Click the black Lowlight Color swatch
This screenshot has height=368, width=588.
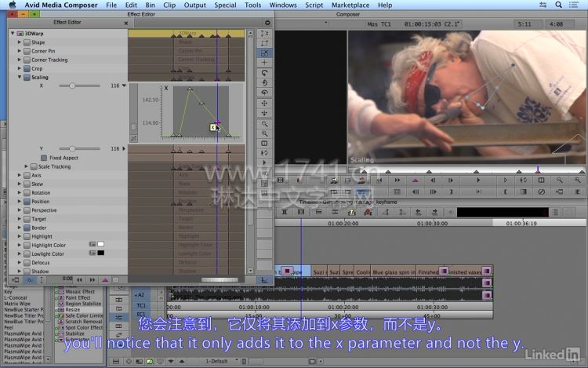100,253
